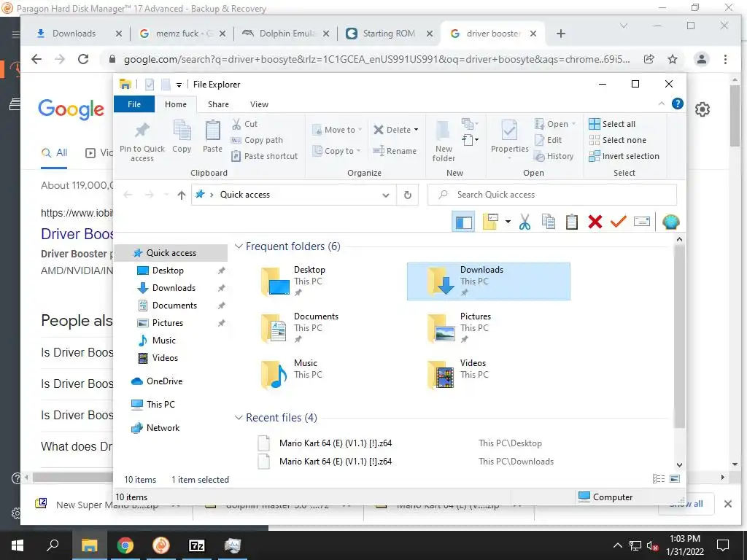The height and width of the screenshot is (560, 747).
Task: Select OneDrive in navigation pane
Action: tap(164, 381)
